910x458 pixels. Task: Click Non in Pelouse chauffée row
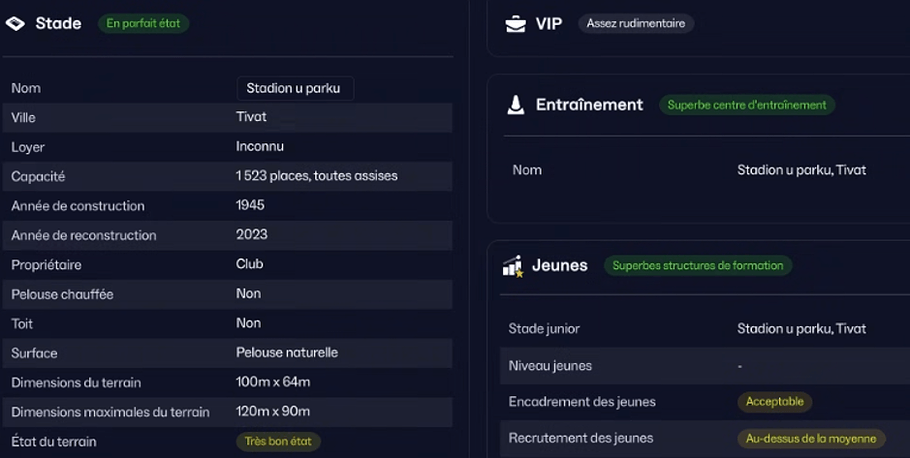click(x=248, y=294)
